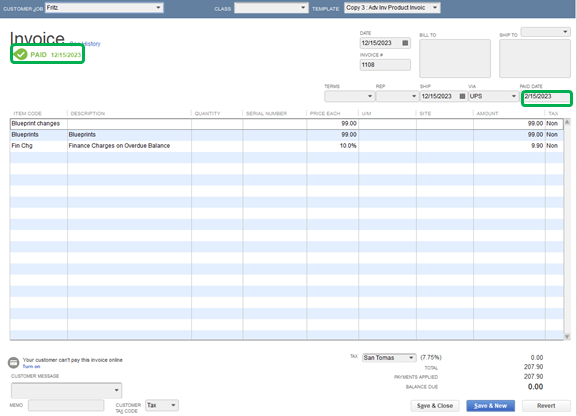Click the table scrollbar down arrow
The height and width of the screenshot is (416, 577).
[567, 336]
